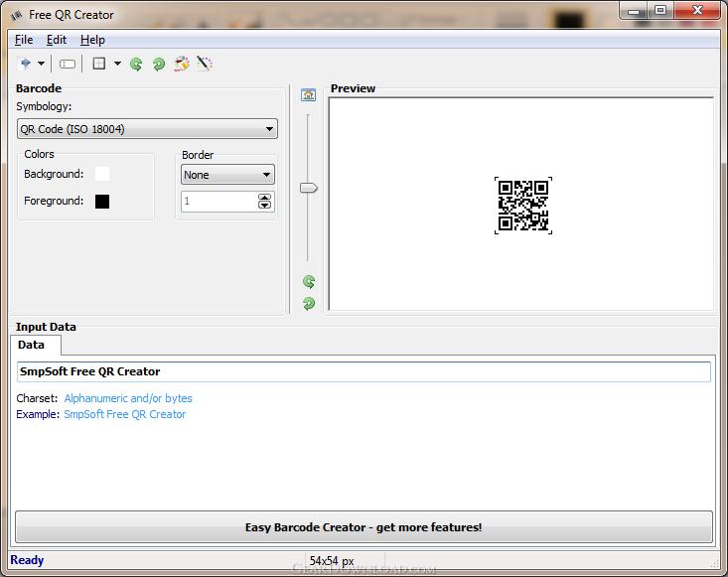Pick the black Foreground color swatch

click(x=102, y=202)
